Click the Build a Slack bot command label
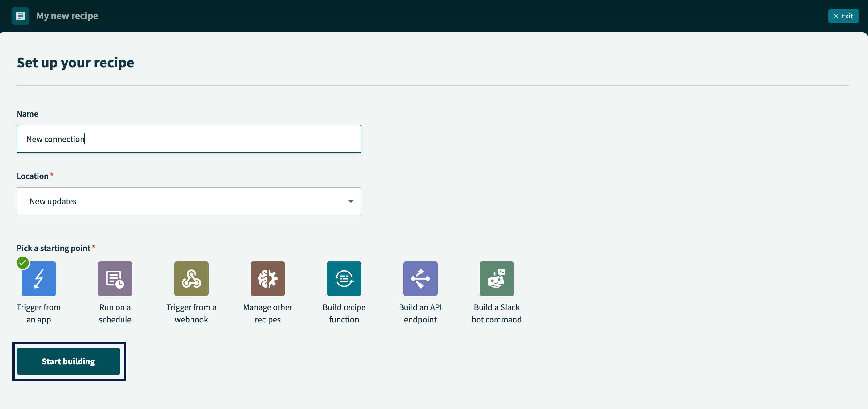 [x=496, y=313]
